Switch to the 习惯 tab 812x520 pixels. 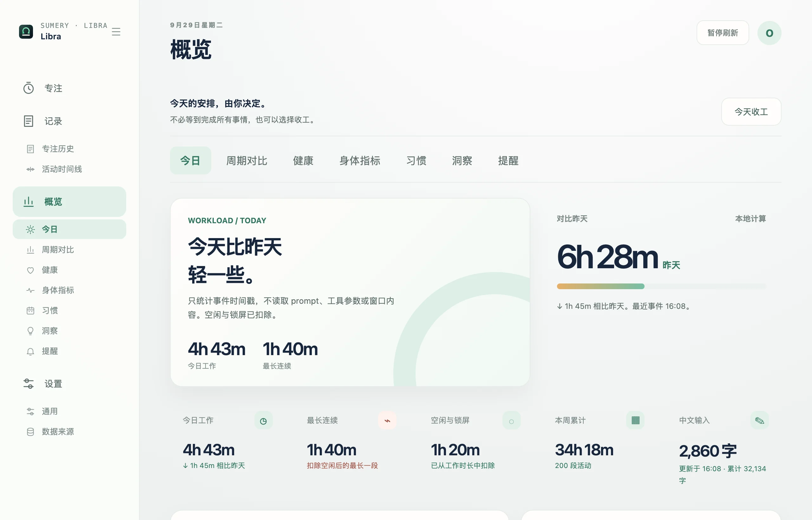(416, 160)
